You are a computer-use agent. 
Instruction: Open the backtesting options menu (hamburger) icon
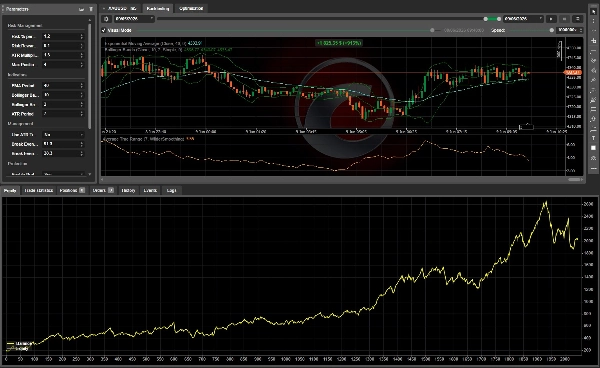point(578,19)
